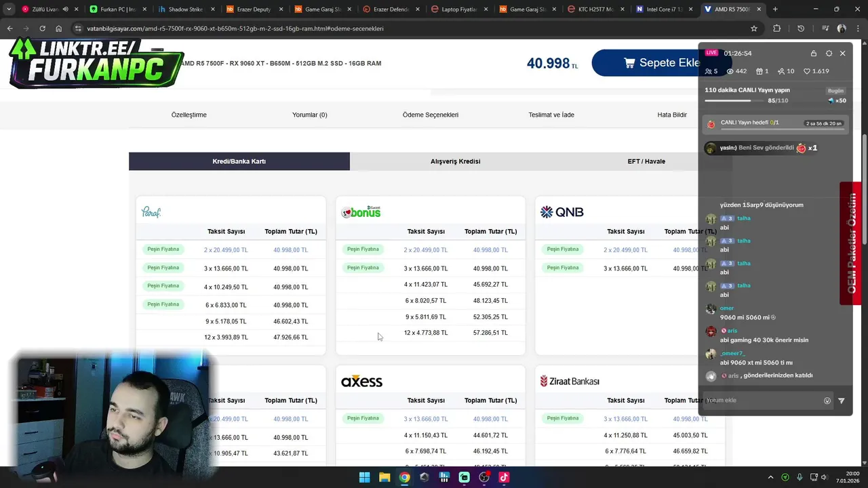868x488 pixels.
Task: Click axess row 4 x 11.150,43 TL
Action: point(431,435)
